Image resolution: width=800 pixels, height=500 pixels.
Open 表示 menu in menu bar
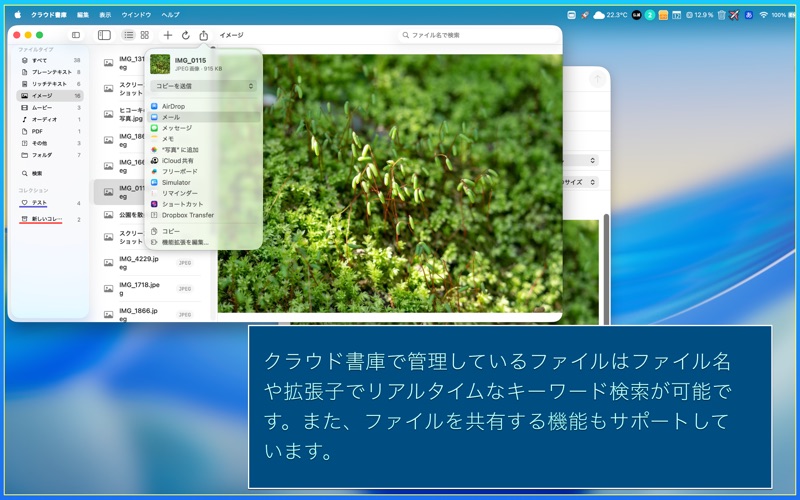coord(105,15)
